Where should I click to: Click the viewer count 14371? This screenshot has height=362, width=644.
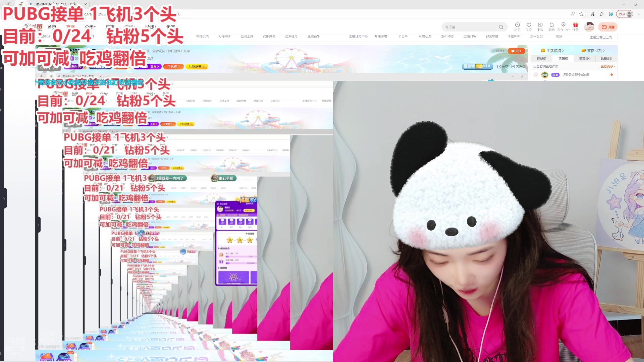pos(499,51)
